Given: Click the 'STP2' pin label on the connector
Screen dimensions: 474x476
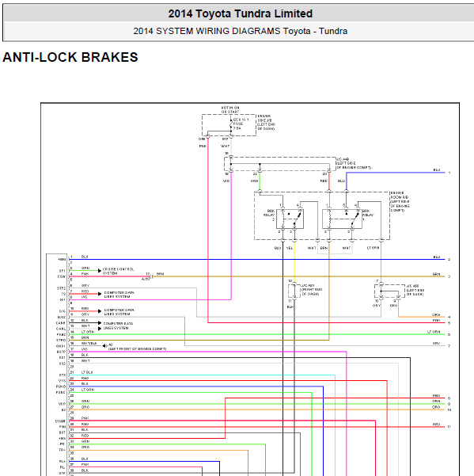Looking at the screenshot, I should (x=61, y=288).
